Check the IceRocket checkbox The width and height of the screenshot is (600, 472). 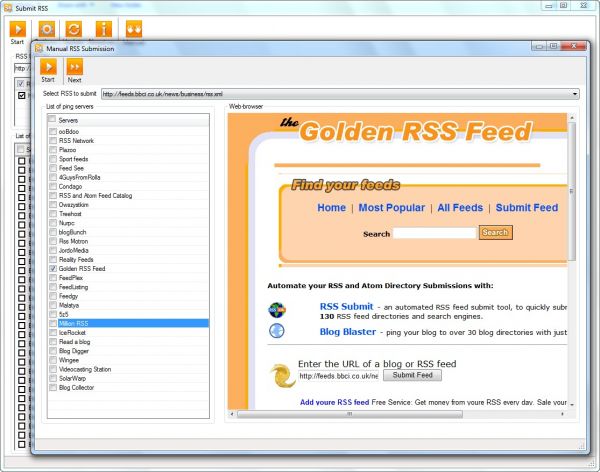pos(53,333)
